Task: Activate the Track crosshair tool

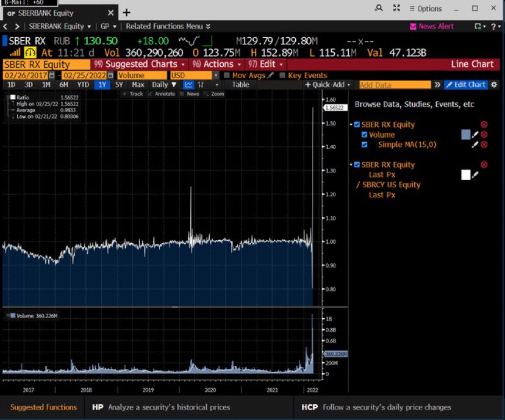Action: [x=133, y=94]
